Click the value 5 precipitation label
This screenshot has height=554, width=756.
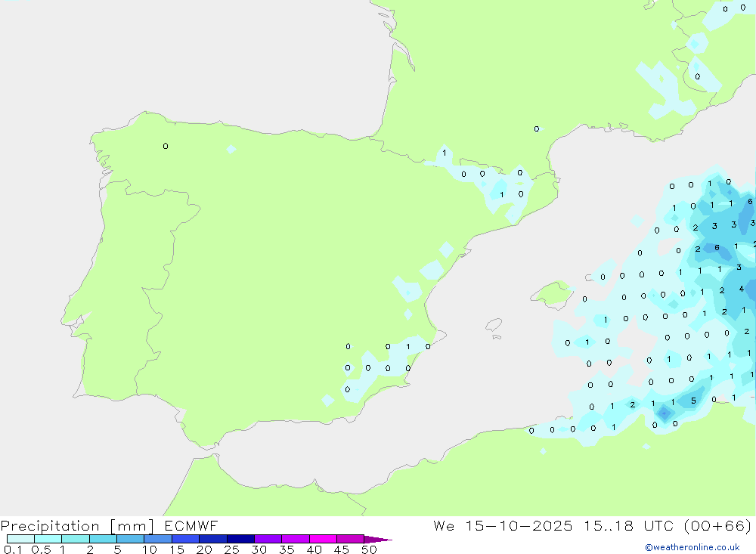[693, 401]
